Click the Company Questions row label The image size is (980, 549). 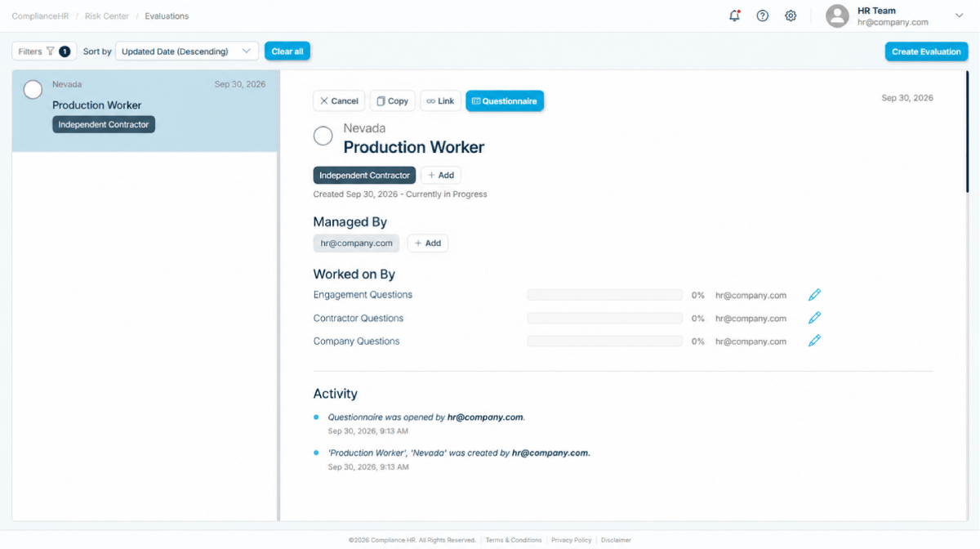(357, 341)
